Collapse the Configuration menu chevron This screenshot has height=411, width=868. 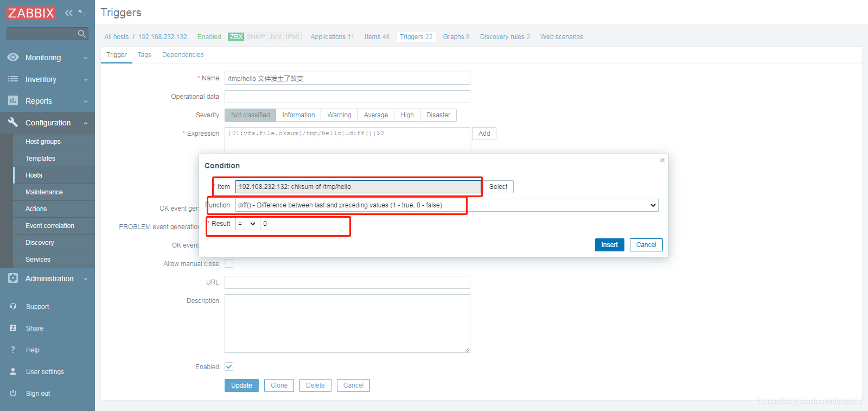[86, 123]
